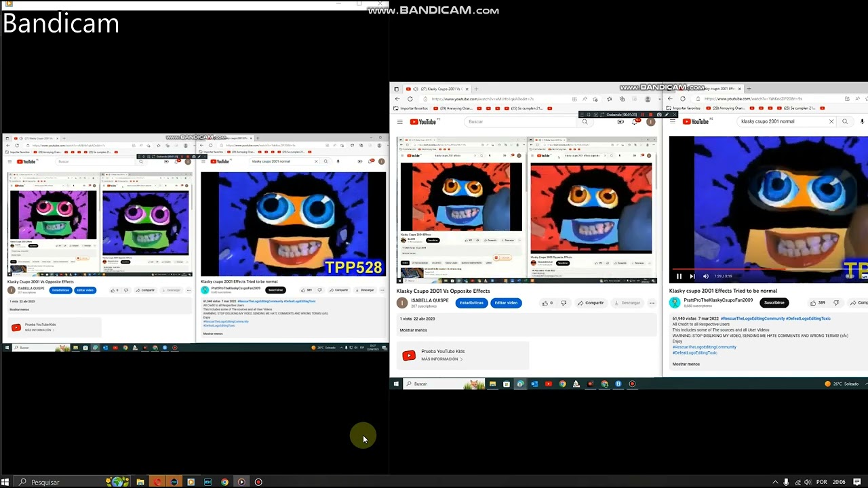Open three-dot more actions menu beside Descargar

click(652, 303)
